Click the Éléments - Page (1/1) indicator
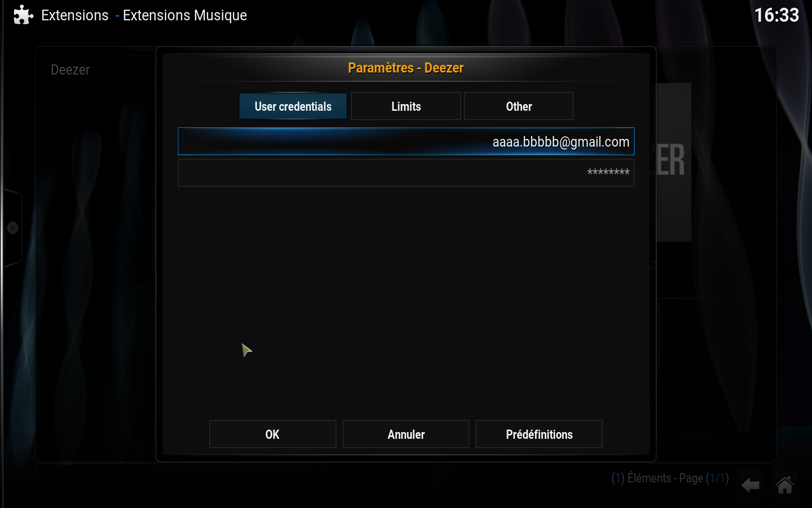 670,478
